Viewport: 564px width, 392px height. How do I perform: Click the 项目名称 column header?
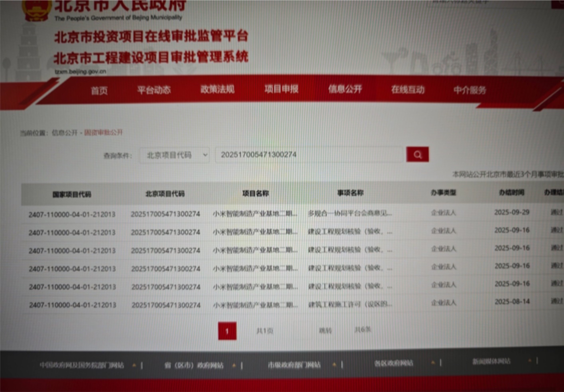pyautogui.click(x=255, y=193)
